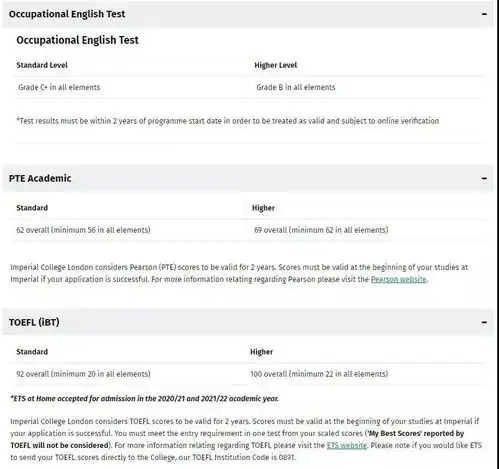Click bold 'My Best Scores' reported text

(416, 433)
